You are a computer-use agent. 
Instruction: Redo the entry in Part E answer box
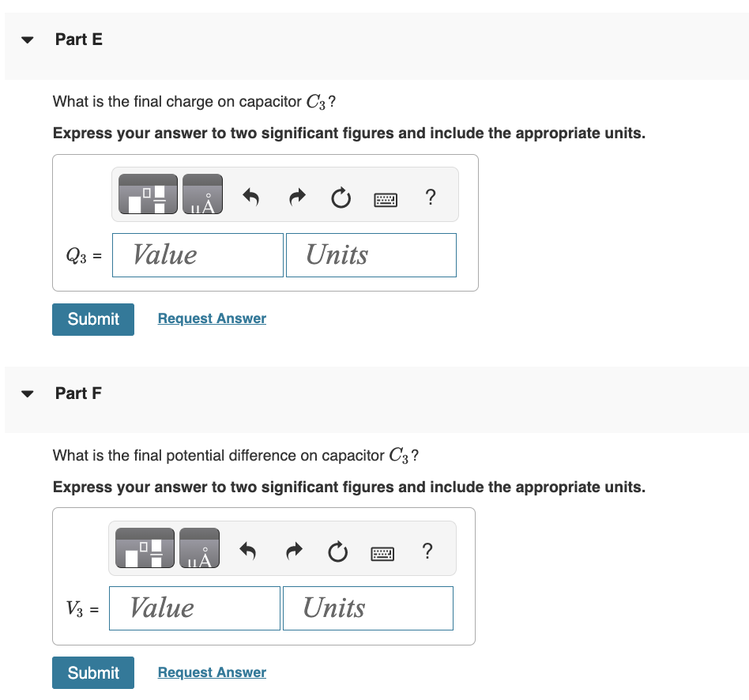[x=296, y=198]
